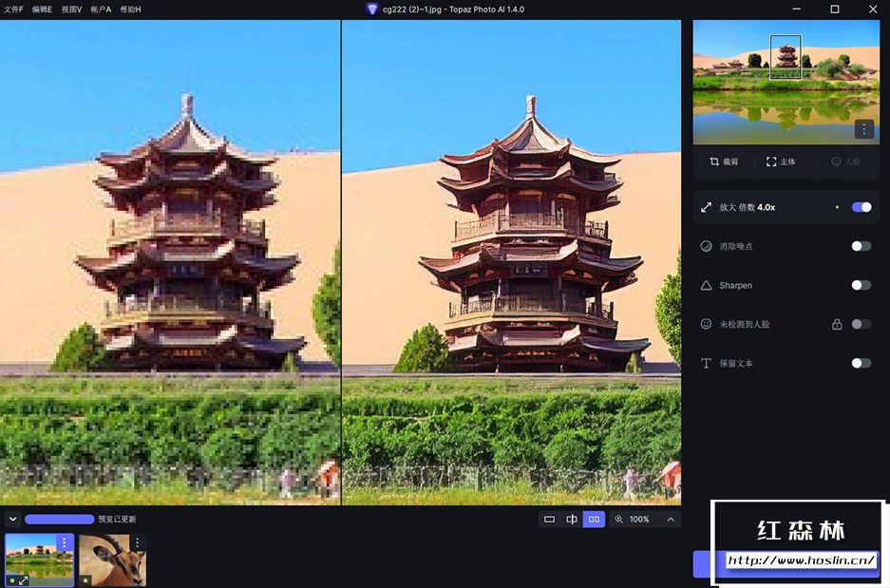890x588 pixels.
Task: Select the pagoda landscape filmstrip thumbnail
Action: pos(39,560)
